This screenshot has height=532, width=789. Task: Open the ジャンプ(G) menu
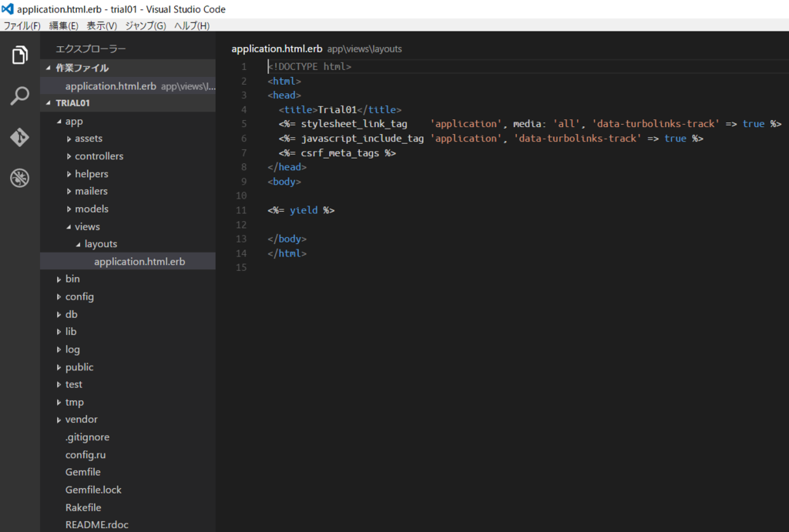146,25
